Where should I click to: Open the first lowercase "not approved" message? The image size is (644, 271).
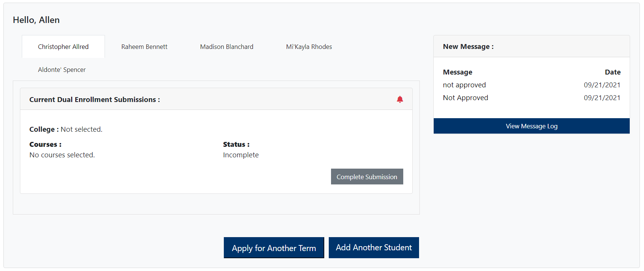pyautogui.click(x=464, y=85)
